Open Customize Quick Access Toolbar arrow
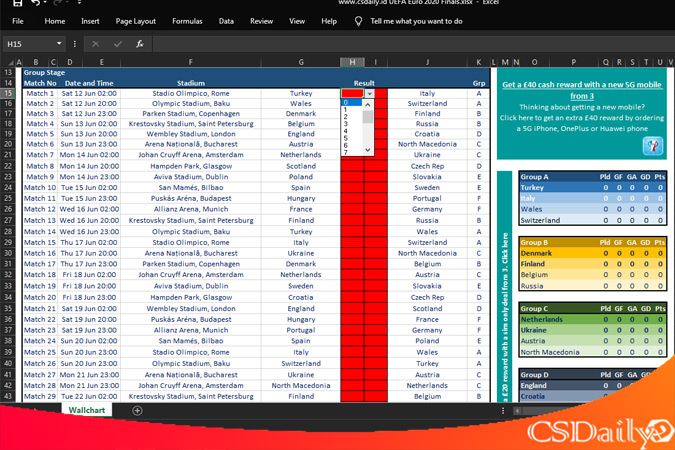 point(80,3)
